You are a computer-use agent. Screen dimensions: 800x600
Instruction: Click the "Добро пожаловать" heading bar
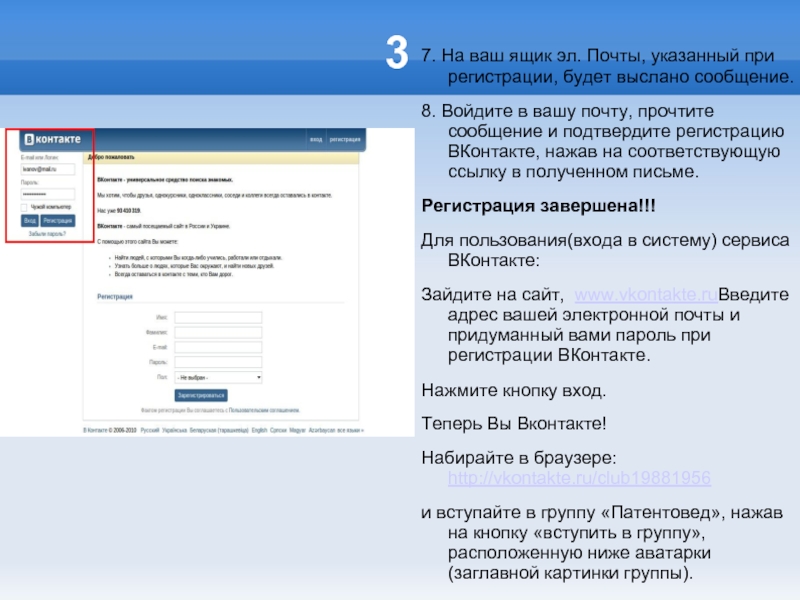(221, 157)
